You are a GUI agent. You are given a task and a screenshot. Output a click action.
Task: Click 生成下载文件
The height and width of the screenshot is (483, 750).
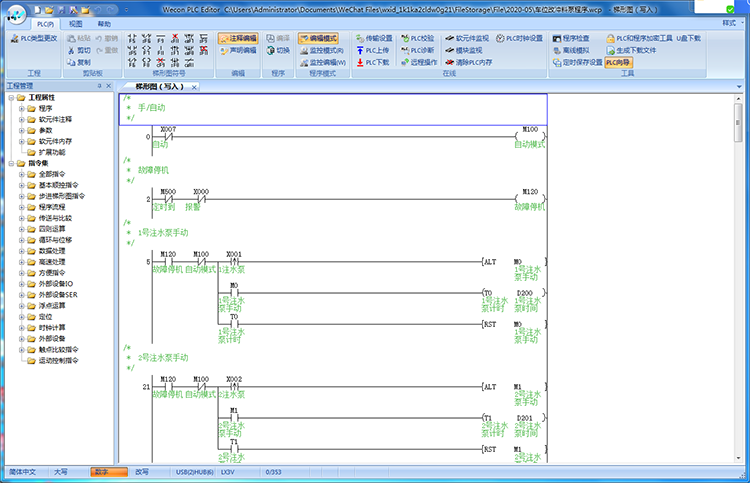(x=631, y=50)
